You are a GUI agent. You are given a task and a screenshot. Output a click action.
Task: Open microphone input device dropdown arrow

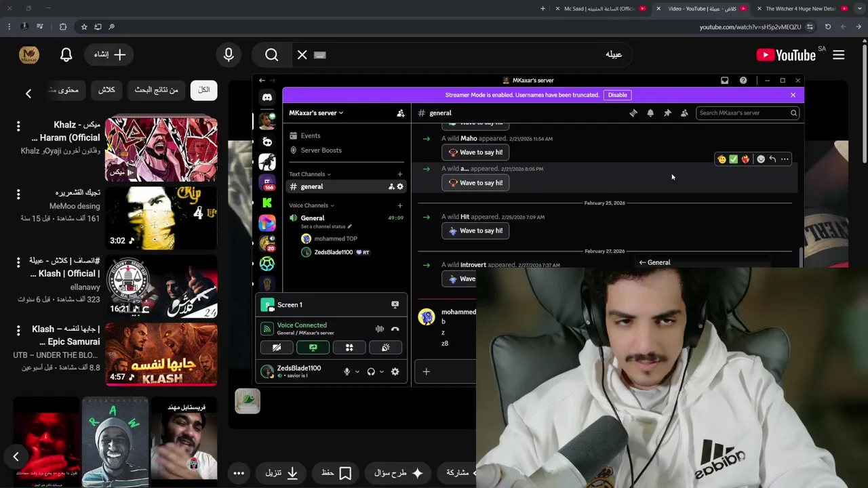[x=357, y=371]
